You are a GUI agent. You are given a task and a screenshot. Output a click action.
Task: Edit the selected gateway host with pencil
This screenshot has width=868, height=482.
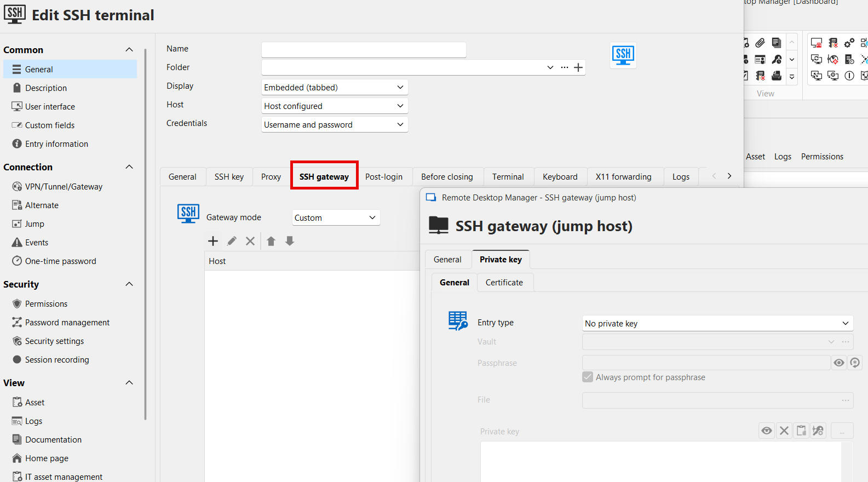pos(232,241)
